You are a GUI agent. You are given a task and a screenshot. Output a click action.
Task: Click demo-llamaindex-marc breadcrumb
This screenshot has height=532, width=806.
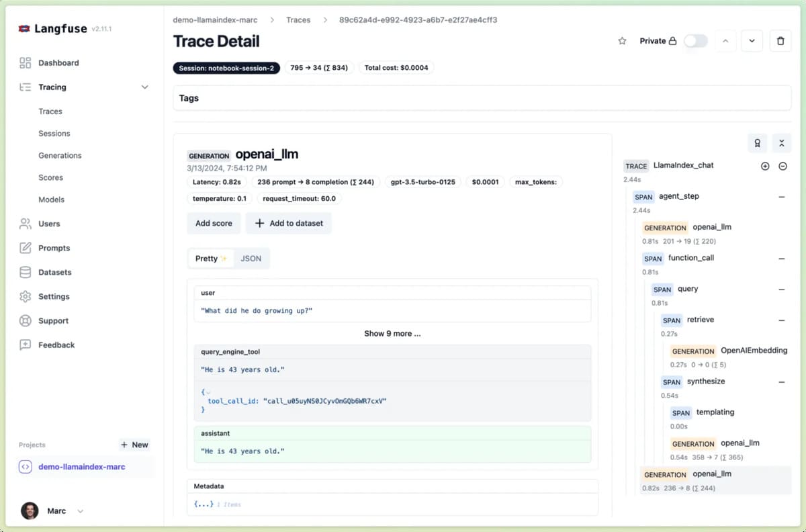[216, 20]
